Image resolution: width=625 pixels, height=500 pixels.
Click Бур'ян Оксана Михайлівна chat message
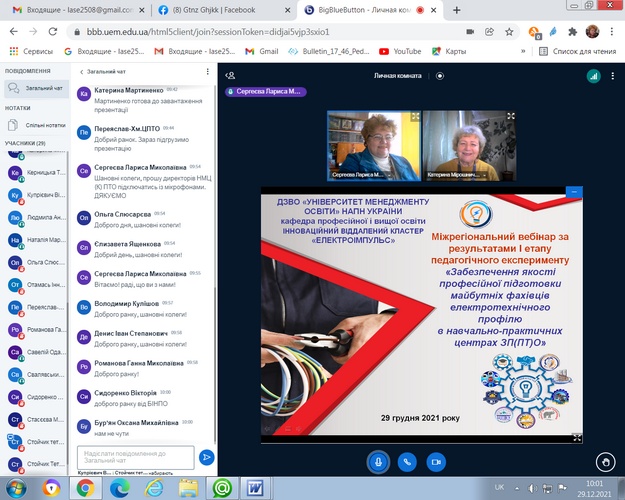click(144, 428)
